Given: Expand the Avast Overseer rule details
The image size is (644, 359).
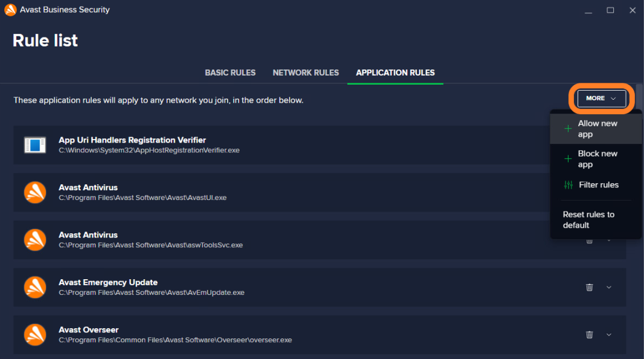Looking at the screenshot, I should (x=609, y=335).
